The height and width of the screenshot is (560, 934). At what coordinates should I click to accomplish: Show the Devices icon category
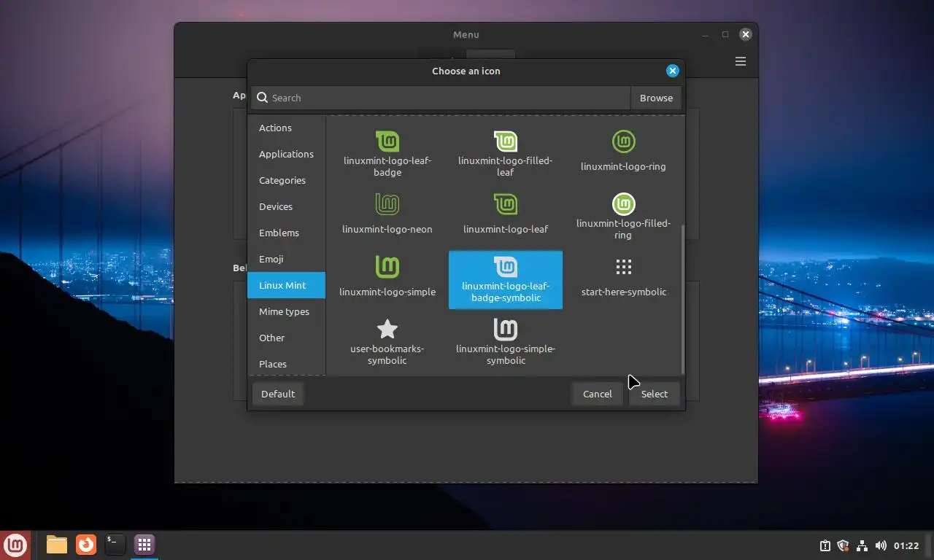pyautogui.click(x=286, y=206)
